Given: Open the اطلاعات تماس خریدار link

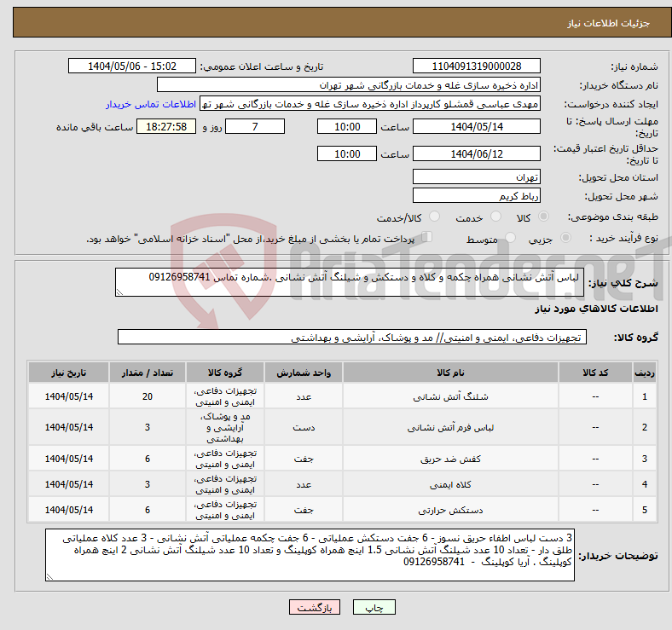Looking at the screenshot, I should (151, 104).
